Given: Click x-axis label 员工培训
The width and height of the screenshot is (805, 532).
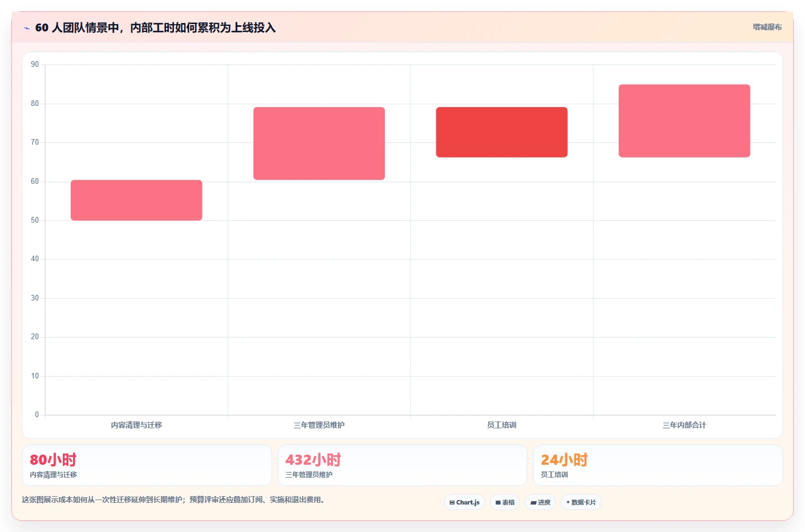Looking at the screenshot, I should (x=502, y=425).
